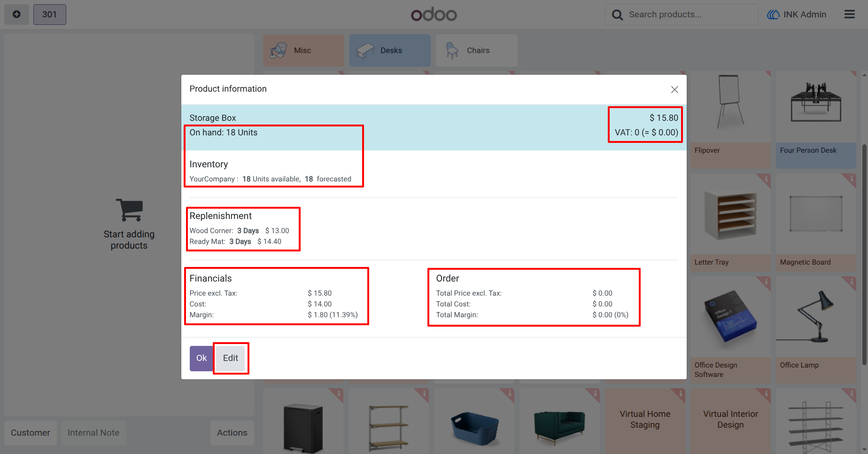Open the Flipover product

[730, 120]
